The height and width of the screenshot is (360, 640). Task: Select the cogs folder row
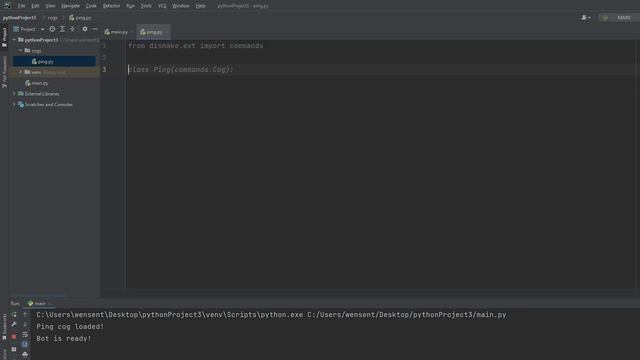54,51
